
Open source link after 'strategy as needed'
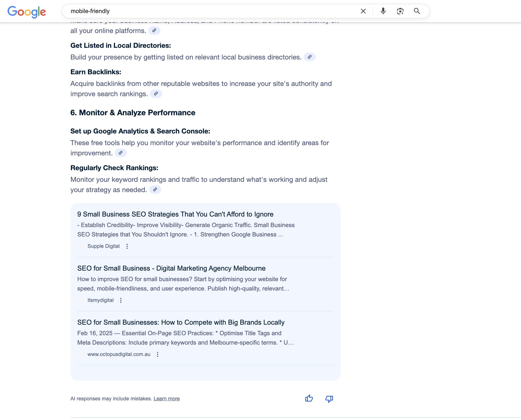(x=155, y=190)
